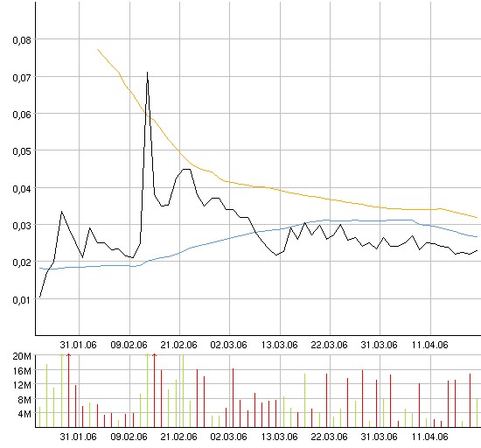This screenshot has width=481, height=448.
Task: Click the start of the orange average line
Action: [x=98, y=49]
